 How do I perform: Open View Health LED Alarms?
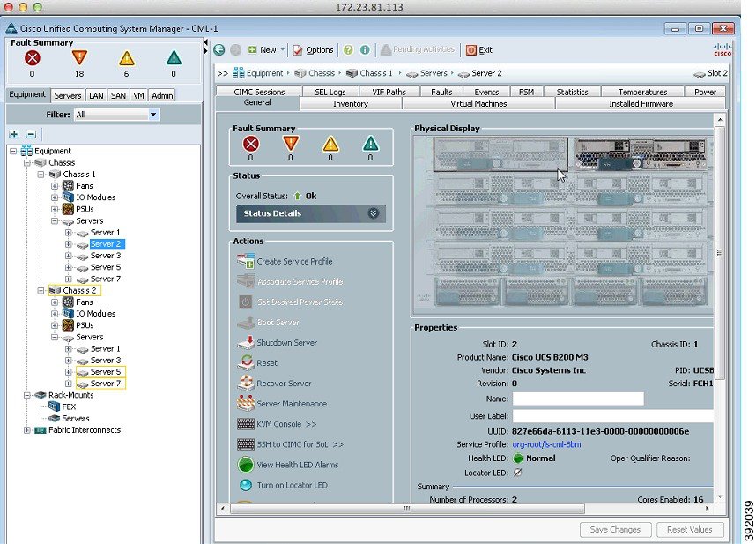click(246, 465)
